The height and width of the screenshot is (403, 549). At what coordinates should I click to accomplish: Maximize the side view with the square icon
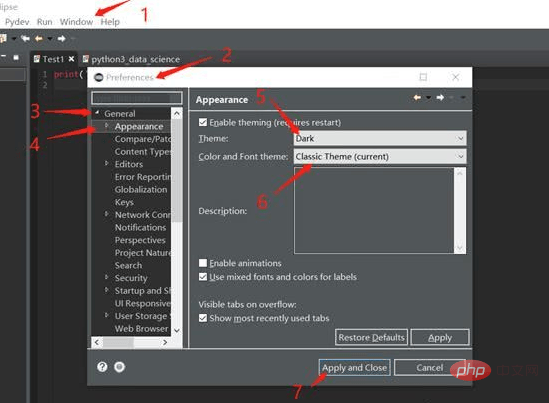tap(16, 57)
